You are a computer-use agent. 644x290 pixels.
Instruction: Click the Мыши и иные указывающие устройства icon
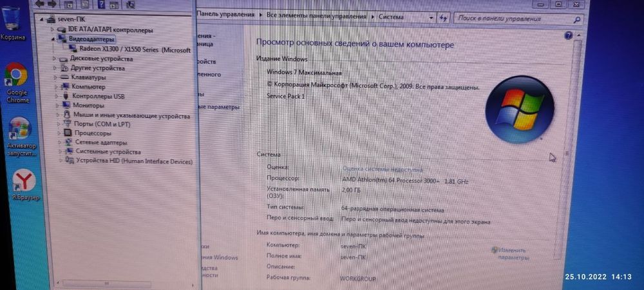pyautogui.click(x=67, y=115)
